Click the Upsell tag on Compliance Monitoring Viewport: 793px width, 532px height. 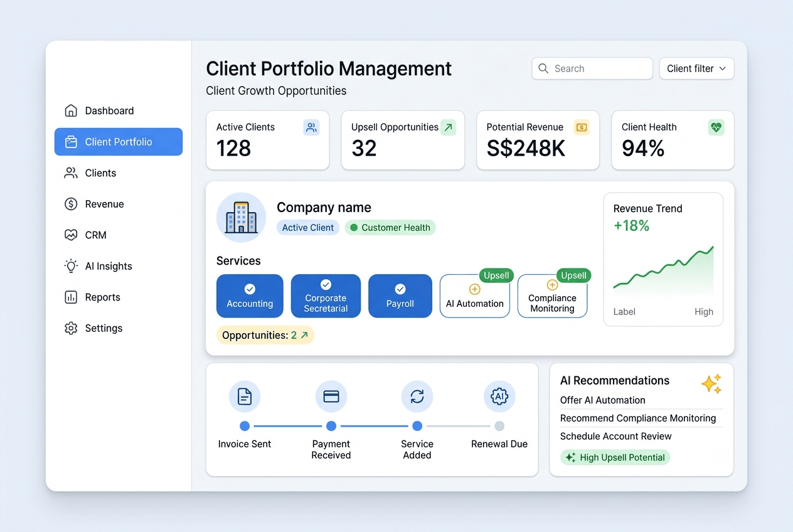pos(573,275)
